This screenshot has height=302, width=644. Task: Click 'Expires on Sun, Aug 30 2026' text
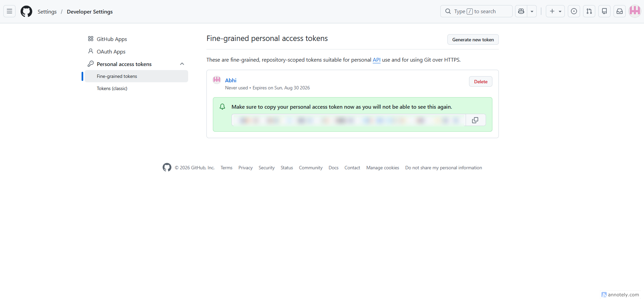(281, 88)
